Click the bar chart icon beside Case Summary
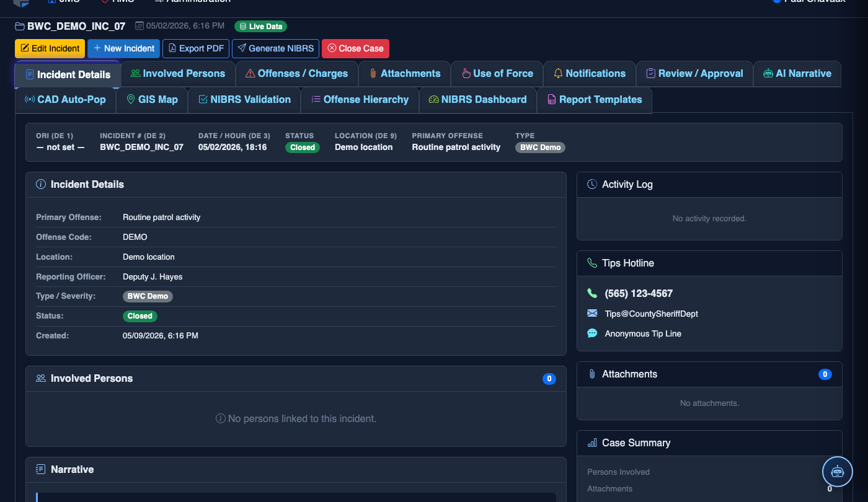Screen dimensions: 868x502 pos(592,443)
